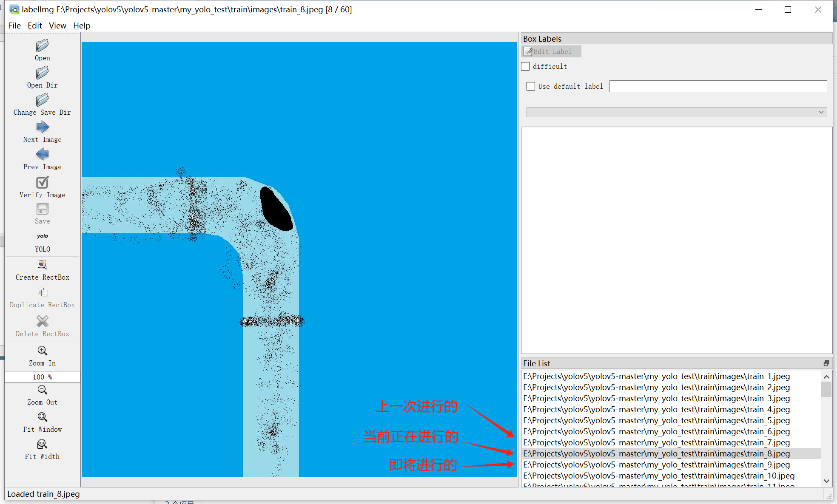Go to Prev Image arrow
This screenshot has height=504, width=837.
coord(42,154)
